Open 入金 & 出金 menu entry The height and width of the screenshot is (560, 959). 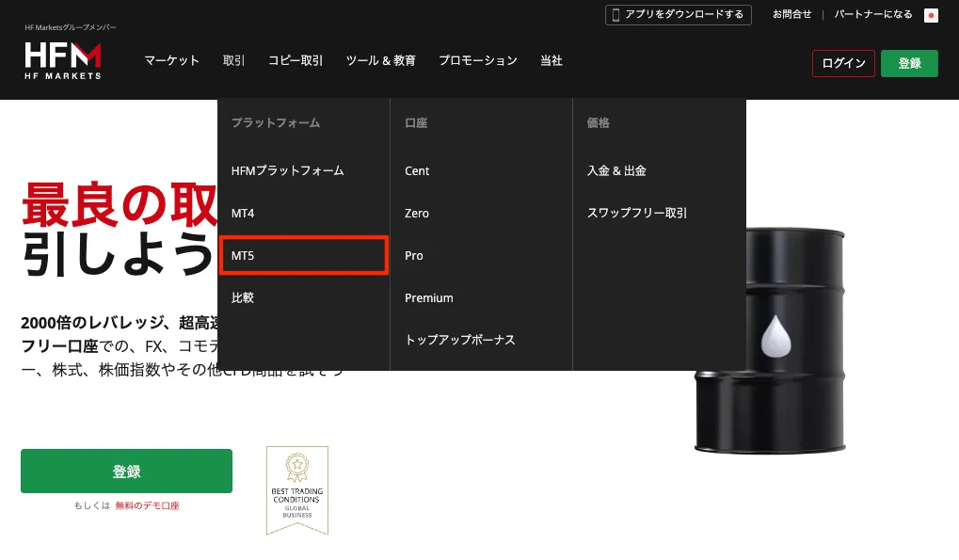click(x=616, y=170)
